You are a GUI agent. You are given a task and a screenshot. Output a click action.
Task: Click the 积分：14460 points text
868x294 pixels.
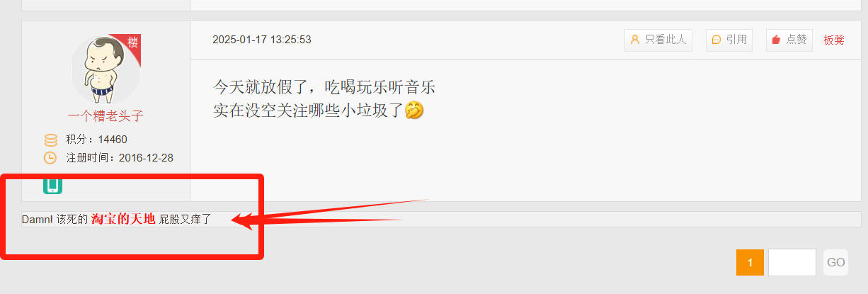point(97,140)
